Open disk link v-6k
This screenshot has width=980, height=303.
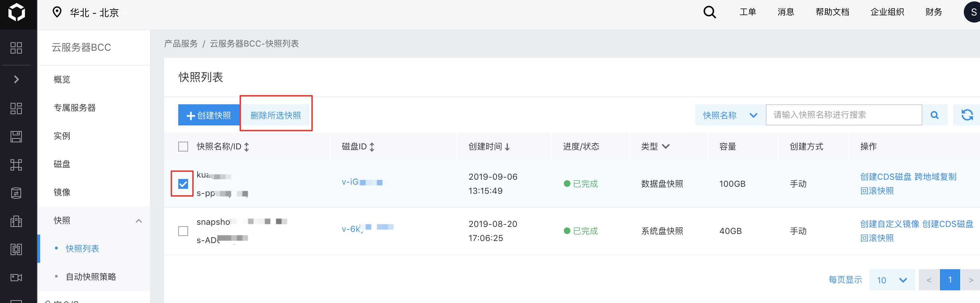point(367,228)
